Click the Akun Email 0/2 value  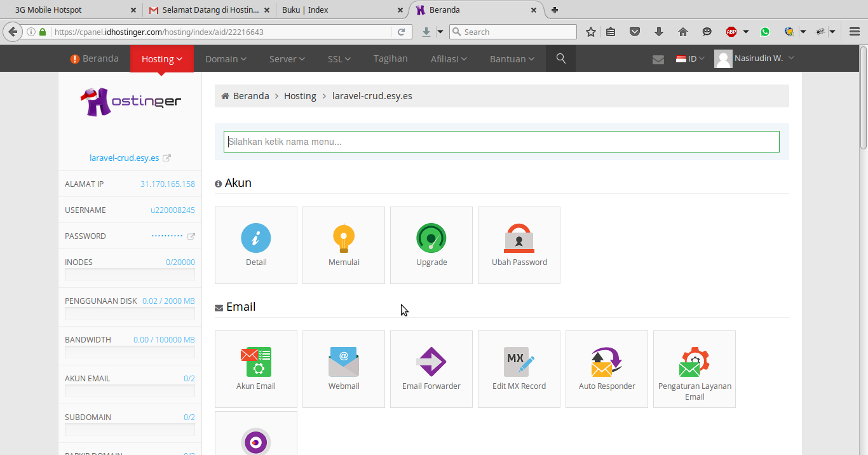click(x=189, y=379)
